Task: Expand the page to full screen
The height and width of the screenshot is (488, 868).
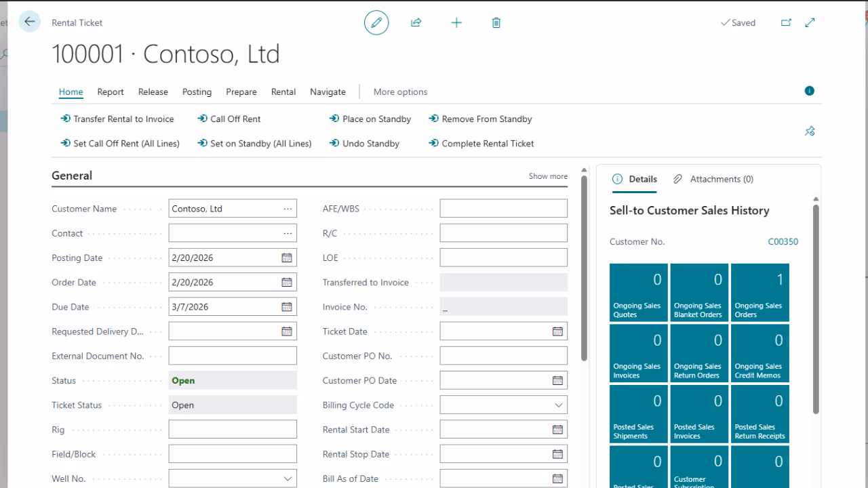Action: tap(810, 22)
